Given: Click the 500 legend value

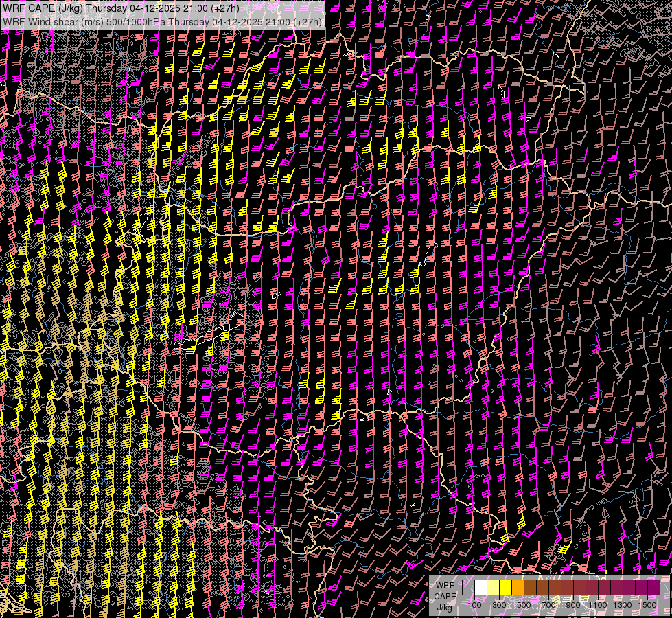Looking at the screenshot, I should 524,605.
